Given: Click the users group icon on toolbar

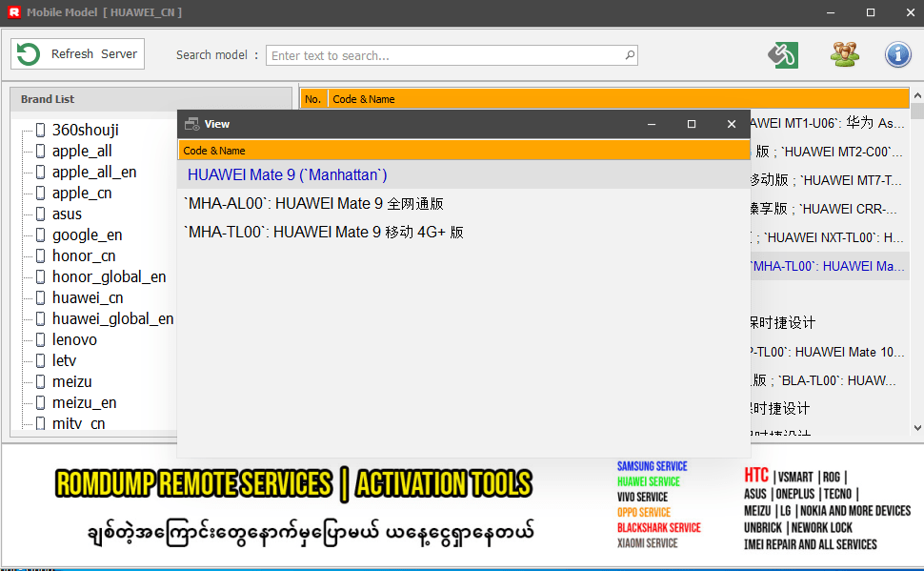Looking at the screenshot, I should point(844,54).
